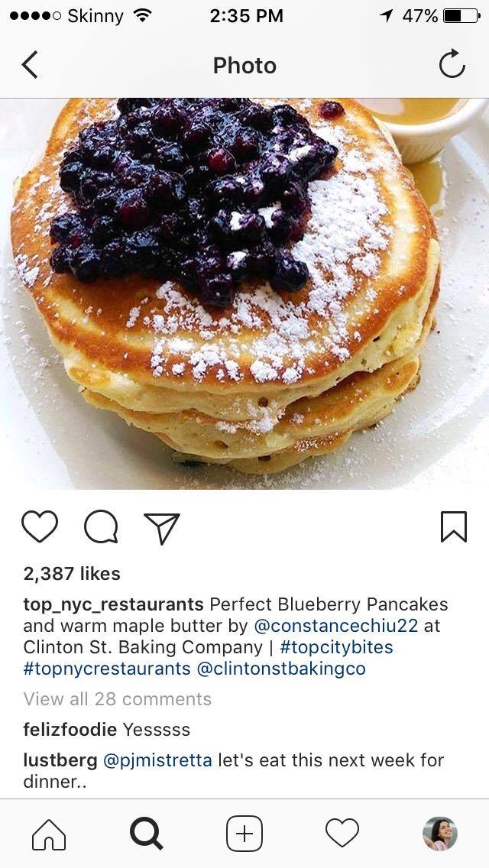
Task: Go back using the left chevron
Action: tap(30, 65)
